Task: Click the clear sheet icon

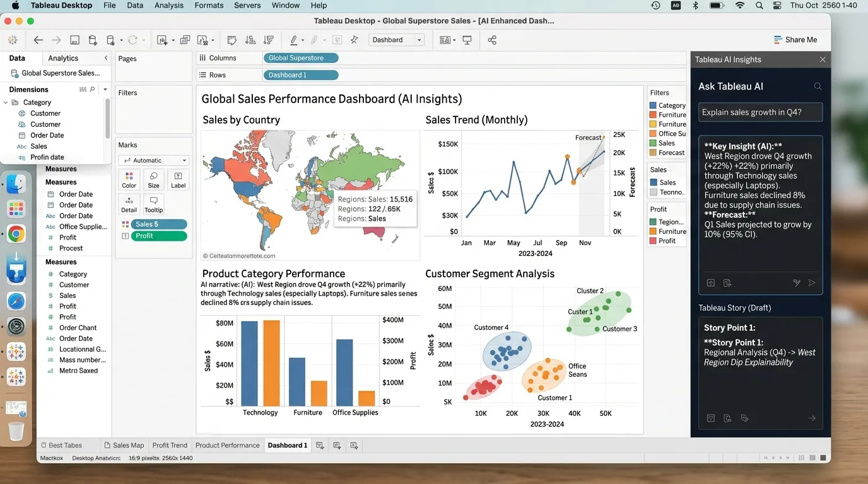Action: 203,40
